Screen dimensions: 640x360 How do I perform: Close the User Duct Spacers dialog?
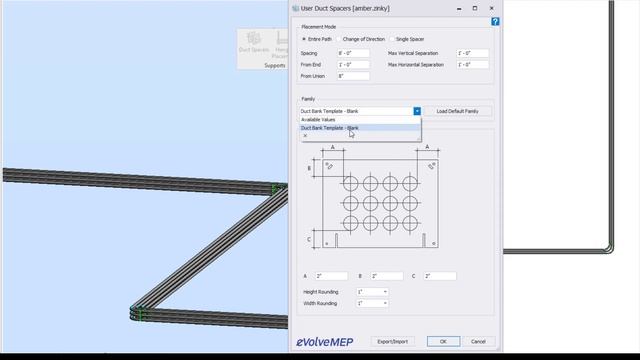click(491, 8)
